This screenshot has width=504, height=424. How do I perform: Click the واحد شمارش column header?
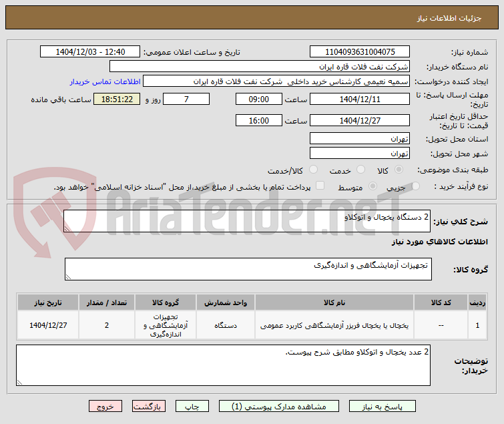click(x=226, y=302)
